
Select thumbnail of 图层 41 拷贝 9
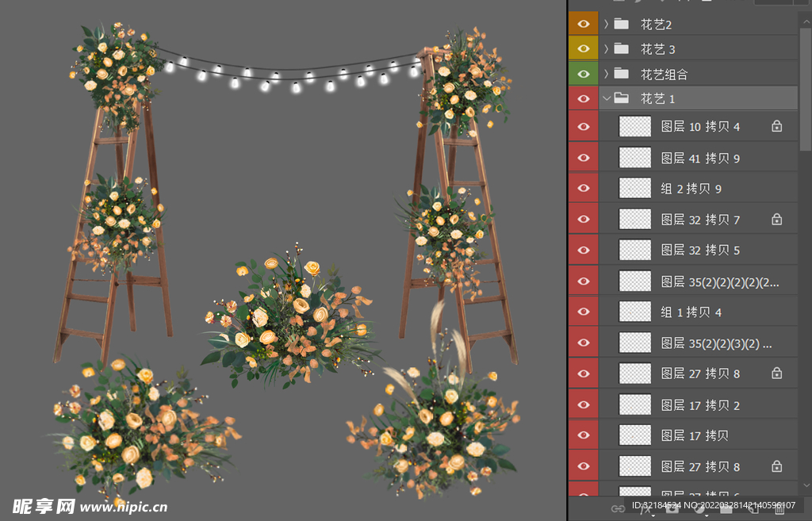click(635, 158)
